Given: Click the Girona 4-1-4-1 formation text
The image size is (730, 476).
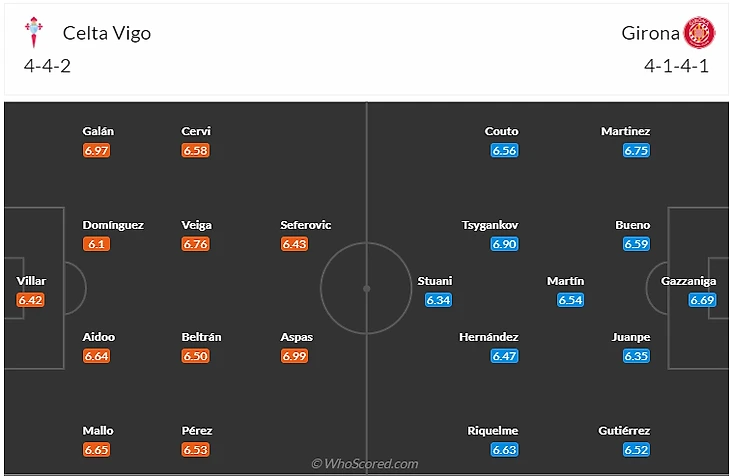Looking at the screenshot, I should click(x=677, y=66).
